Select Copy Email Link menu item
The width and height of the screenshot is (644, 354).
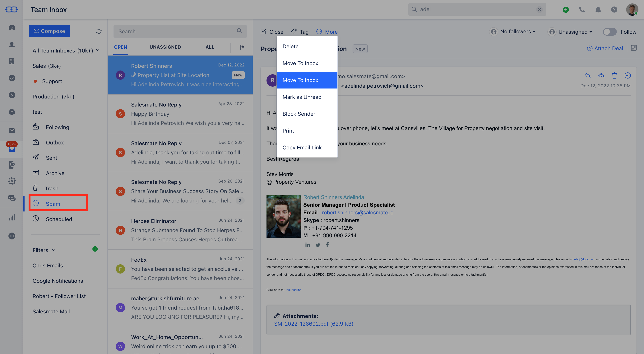pyautogui.click(x=307, y=148)
